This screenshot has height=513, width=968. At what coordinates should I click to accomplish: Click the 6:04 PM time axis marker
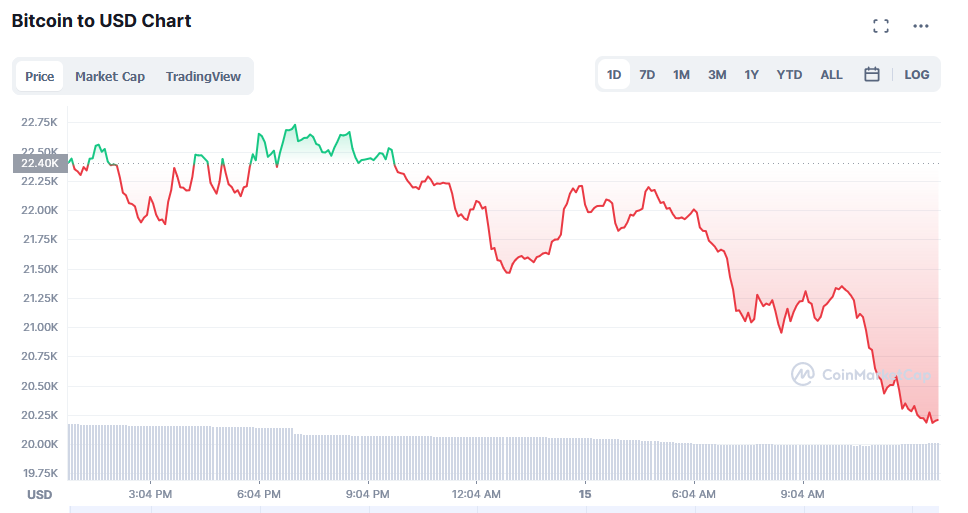[259, 494]
